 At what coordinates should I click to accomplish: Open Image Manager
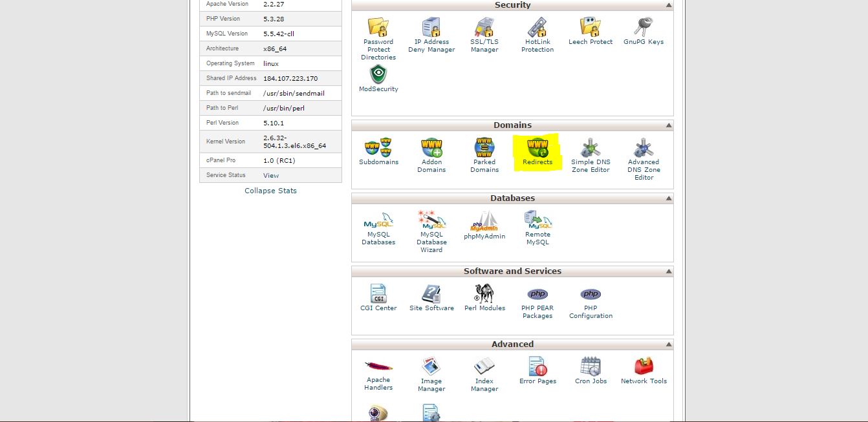(x=431, y=374)
